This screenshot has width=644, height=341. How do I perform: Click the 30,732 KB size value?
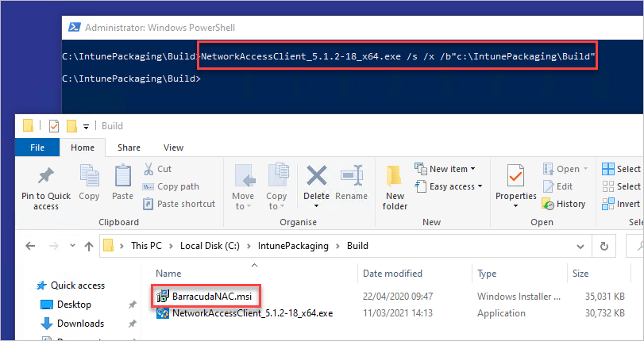click(605, 313)
